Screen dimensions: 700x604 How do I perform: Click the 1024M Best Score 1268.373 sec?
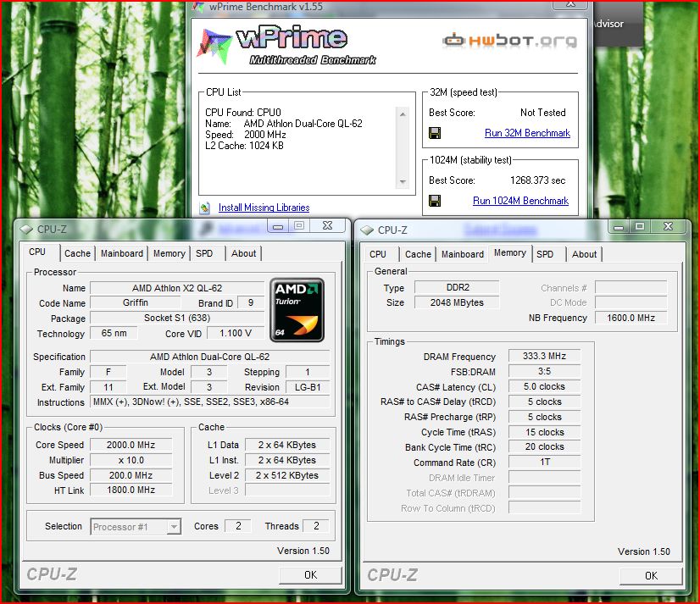[x=537, y=180]
